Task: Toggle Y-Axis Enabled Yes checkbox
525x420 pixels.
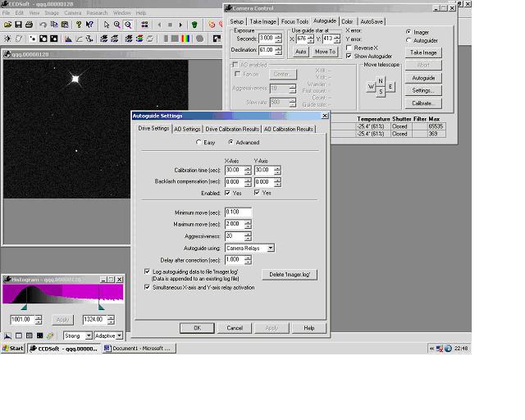Action: 257,193
